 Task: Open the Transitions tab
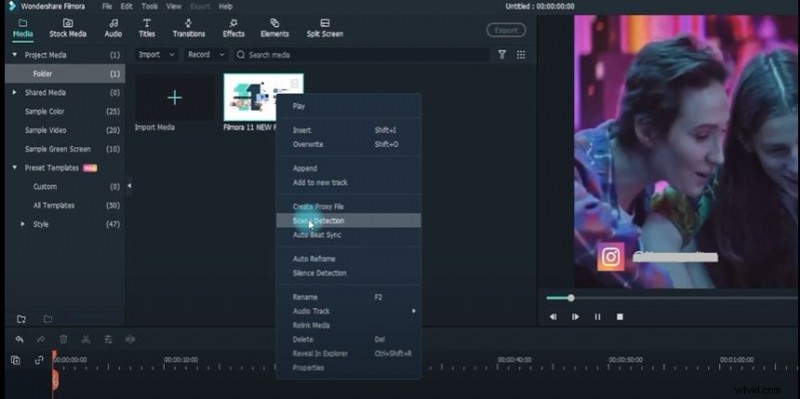point(189,29)
